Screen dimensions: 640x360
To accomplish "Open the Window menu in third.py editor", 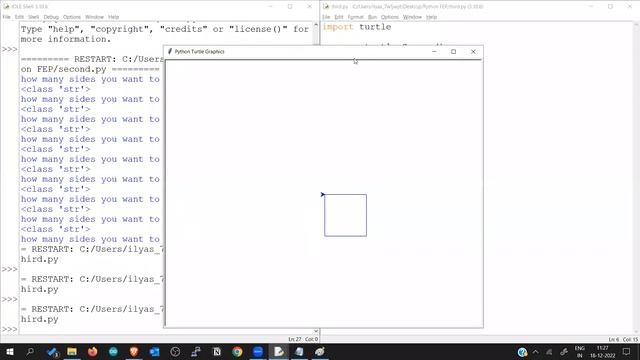I will 412,17.
